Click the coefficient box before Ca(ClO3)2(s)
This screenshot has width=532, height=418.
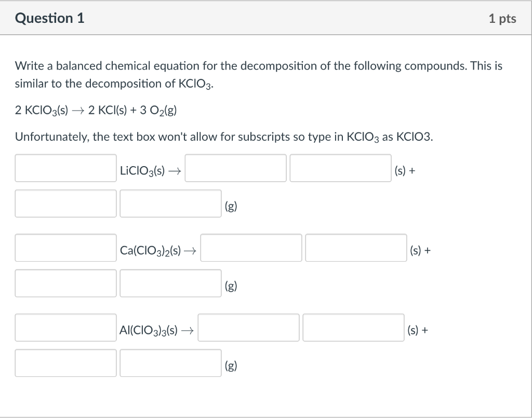[x=65, y=248]
